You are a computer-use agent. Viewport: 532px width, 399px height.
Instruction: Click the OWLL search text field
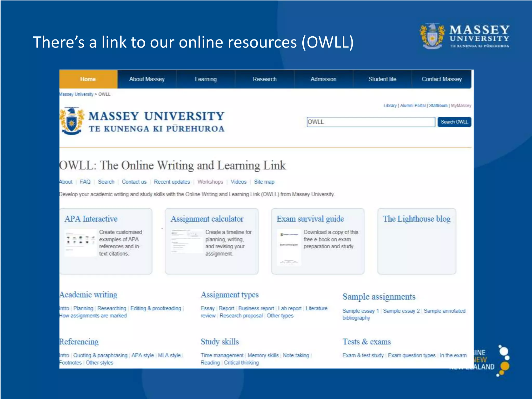click(x=370, y=122)
